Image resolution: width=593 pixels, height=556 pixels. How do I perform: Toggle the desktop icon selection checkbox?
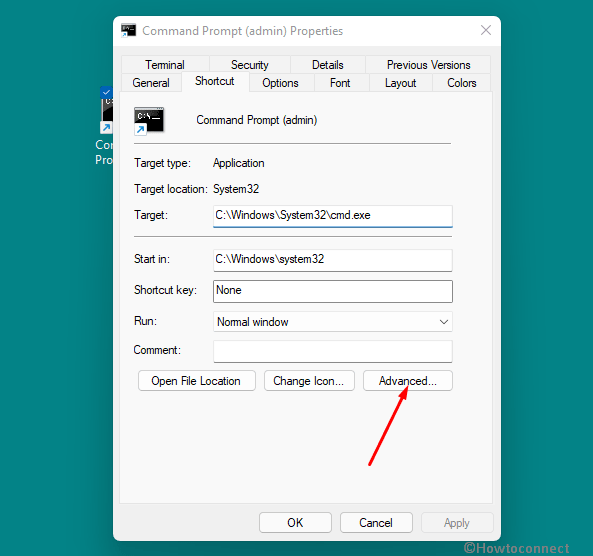(x=106, y=92)
